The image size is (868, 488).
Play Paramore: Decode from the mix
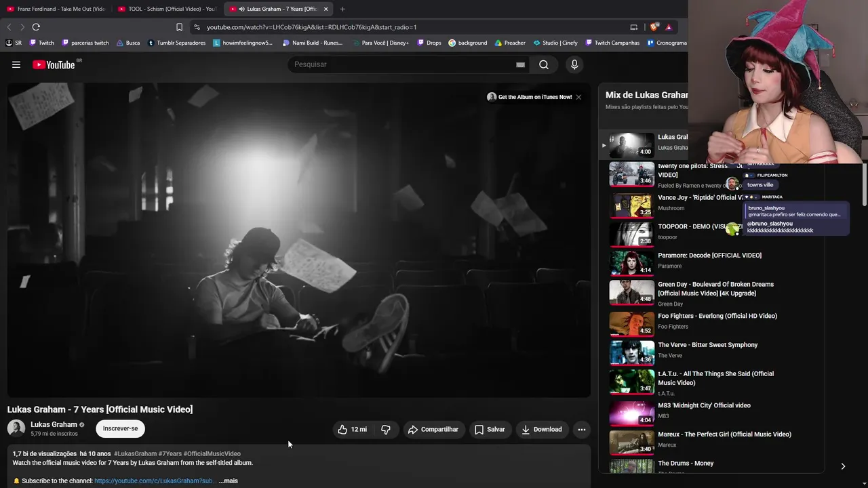(x=632, y=264)
